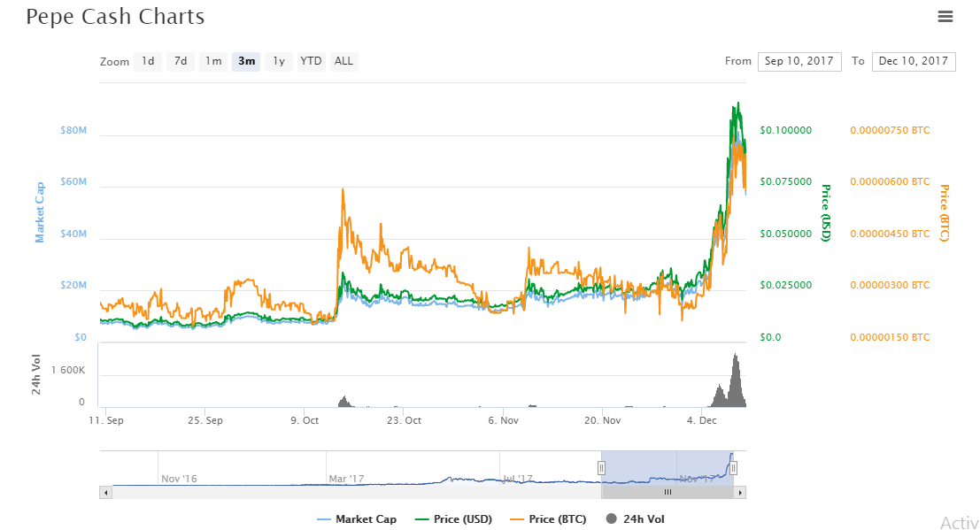Click the navigator right scroll arrow
The height and width of the screenshot is (530, 980).
pos(740,492)
